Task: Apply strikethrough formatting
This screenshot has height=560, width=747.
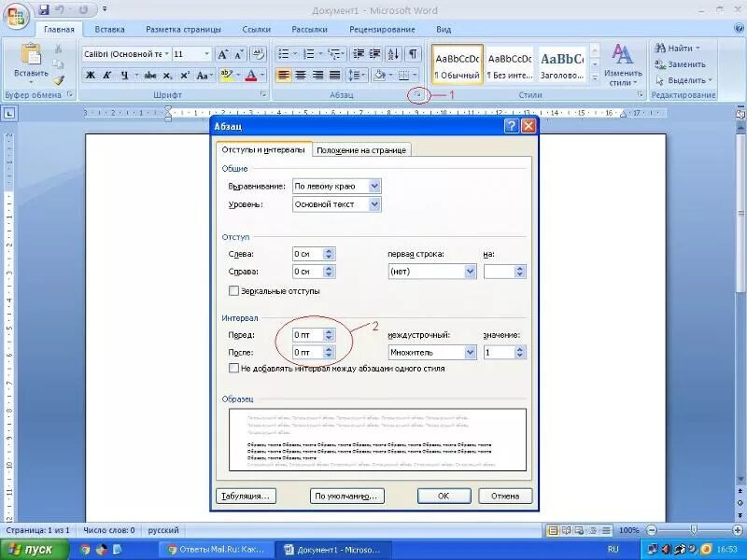Action: click(150, 76)
